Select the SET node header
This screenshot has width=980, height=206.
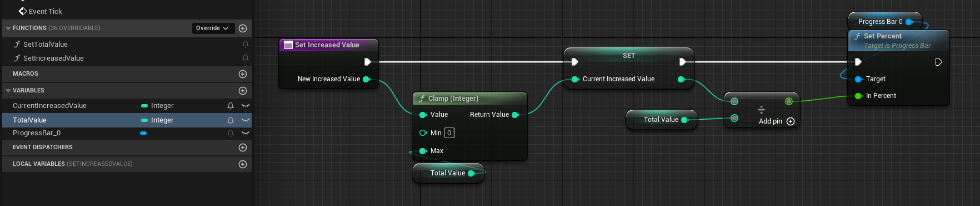pos(628,55)
